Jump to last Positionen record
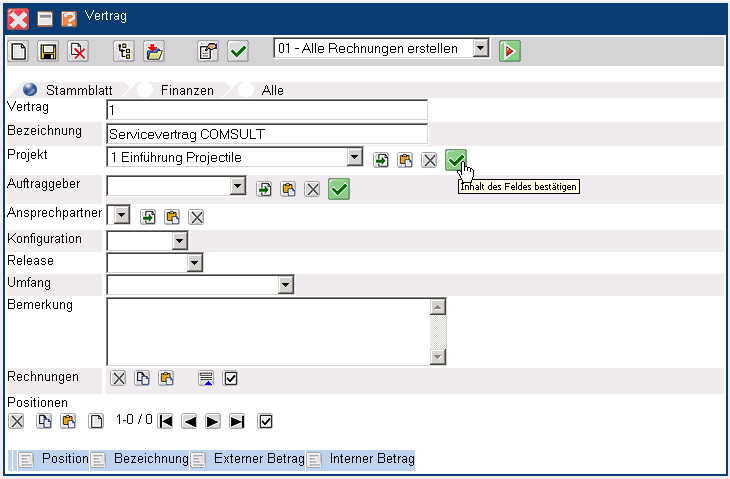 [x=237, y=421]
